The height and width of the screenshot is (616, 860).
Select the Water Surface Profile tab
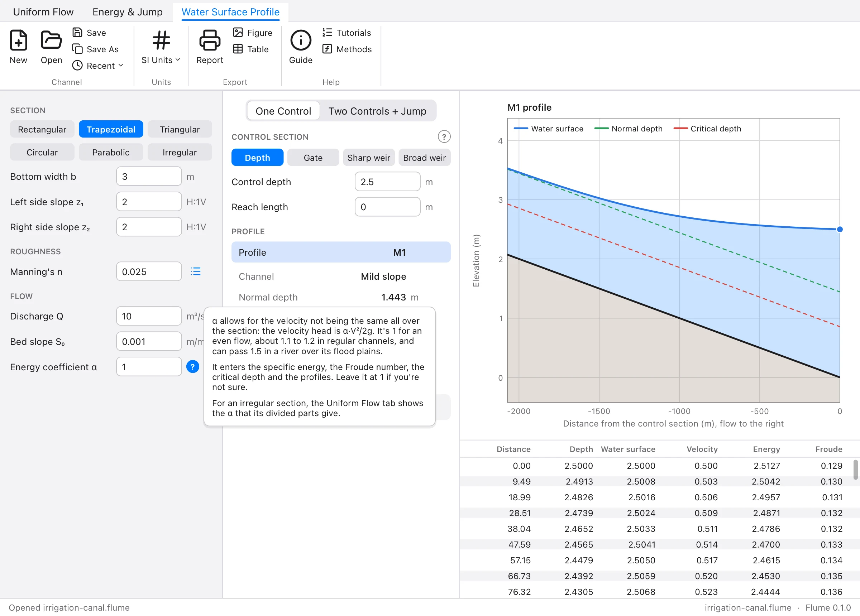230,12
